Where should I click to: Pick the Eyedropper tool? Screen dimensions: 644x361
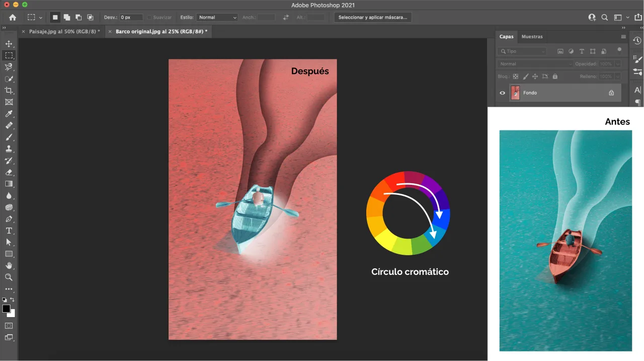tap(9, 114)
